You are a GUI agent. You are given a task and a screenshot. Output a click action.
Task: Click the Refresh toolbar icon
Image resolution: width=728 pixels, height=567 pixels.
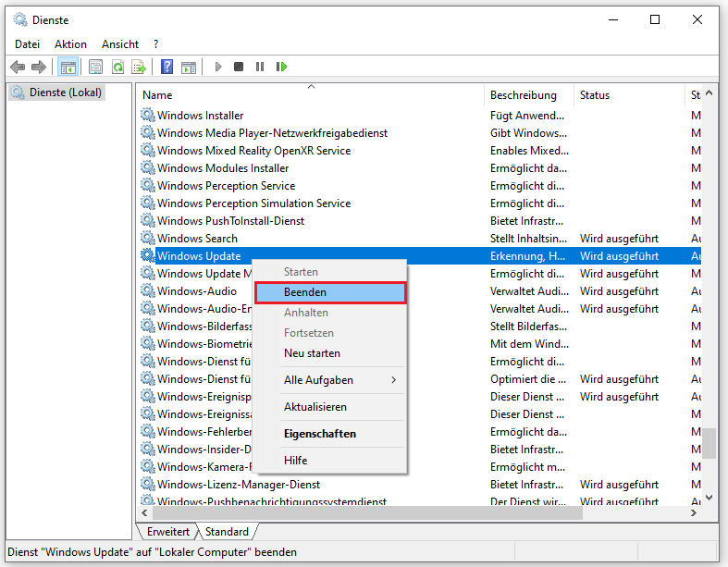(117, 67)
